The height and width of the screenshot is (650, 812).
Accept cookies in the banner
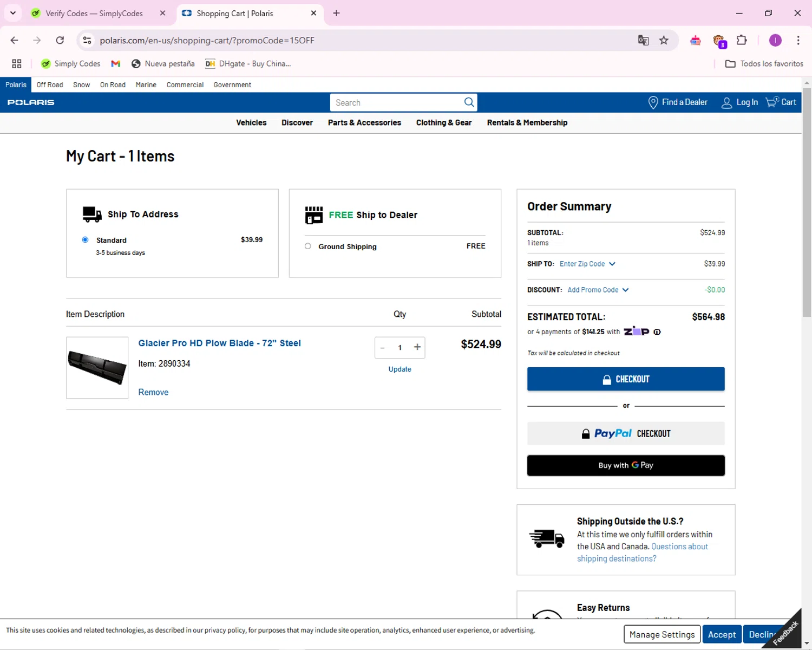[x=722, y=634]
